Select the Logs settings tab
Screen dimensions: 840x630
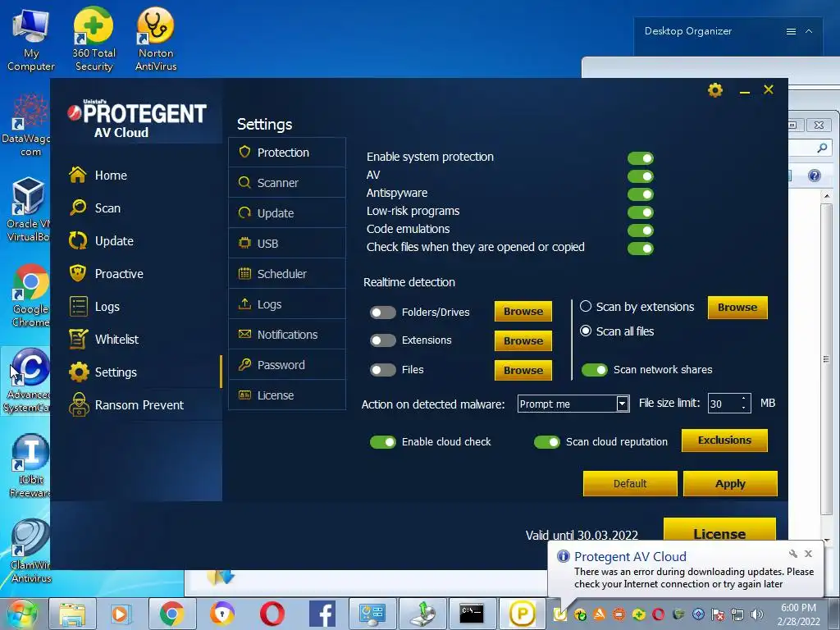pos(286,304)
